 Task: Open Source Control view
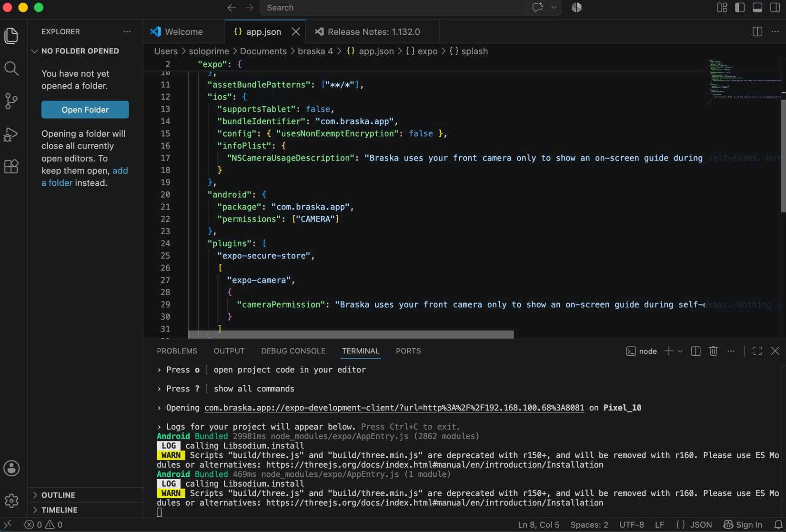(x=11, y=101)
